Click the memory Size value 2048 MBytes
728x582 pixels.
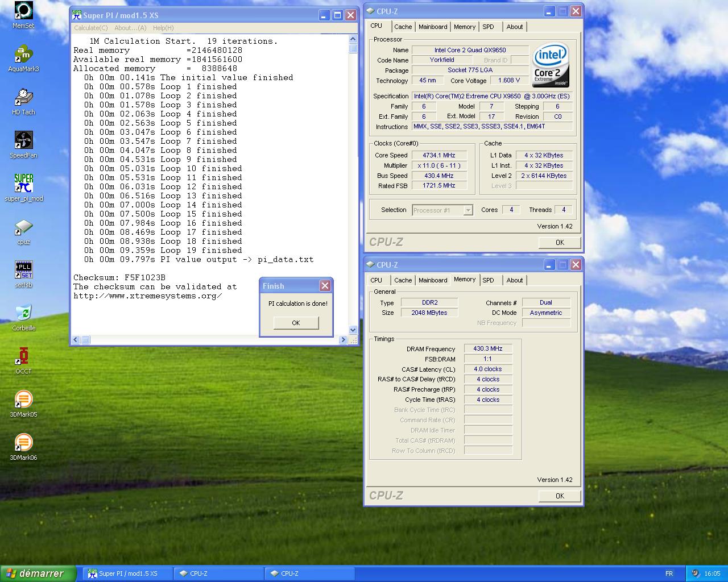click(x=429, y=313)
